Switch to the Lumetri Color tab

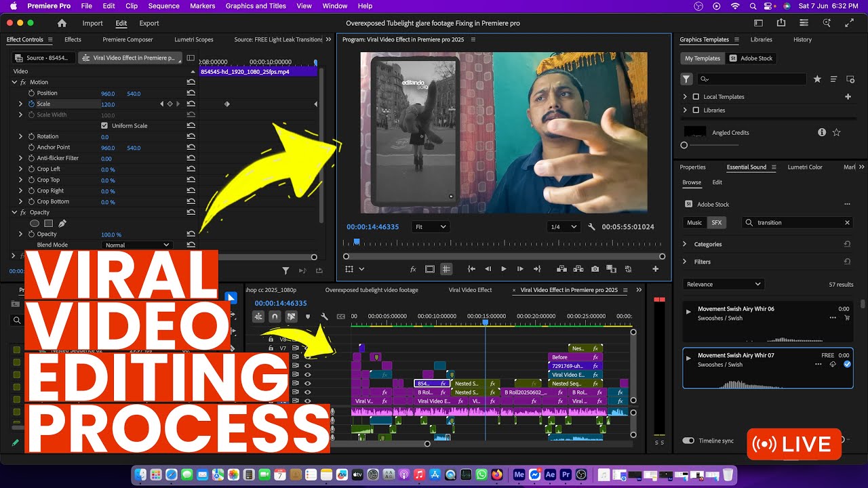tap(805, 167)
